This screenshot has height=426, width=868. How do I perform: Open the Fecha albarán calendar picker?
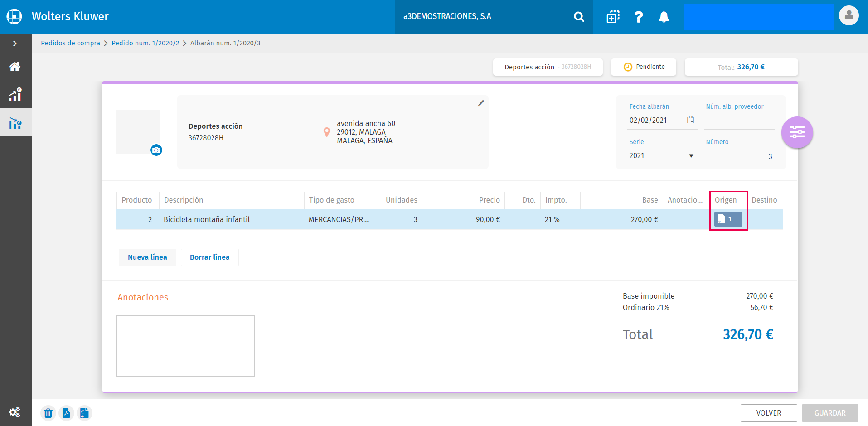pyautogui.click(x=690, y=120)
